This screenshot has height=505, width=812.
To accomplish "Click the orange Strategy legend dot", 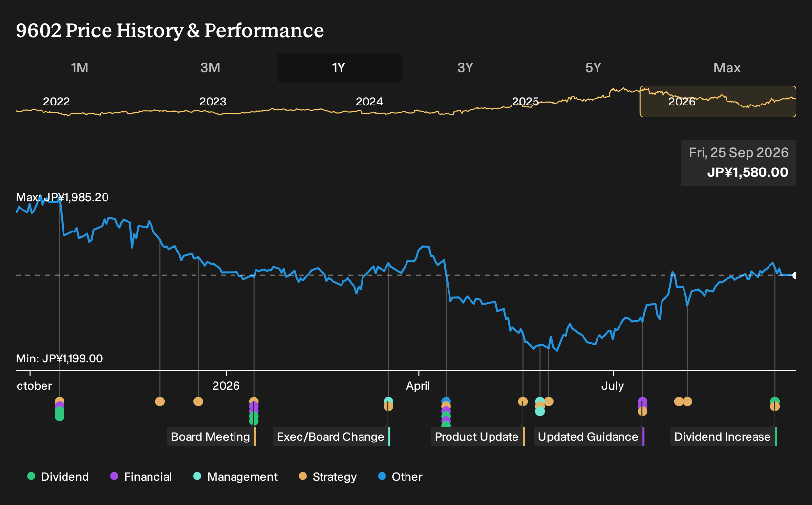I will pos(303,476).
